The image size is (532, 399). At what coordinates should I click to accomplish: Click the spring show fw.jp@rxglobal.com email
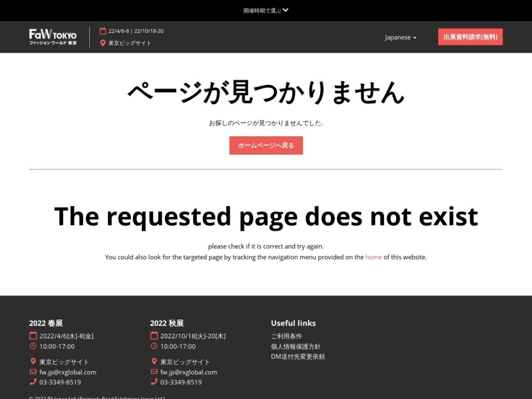point(68,372)
